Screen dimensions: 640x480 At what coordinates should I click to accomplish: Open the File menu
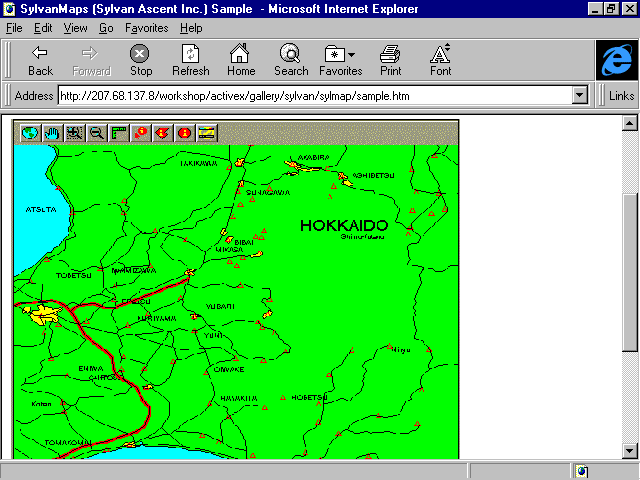click(14, 28)
